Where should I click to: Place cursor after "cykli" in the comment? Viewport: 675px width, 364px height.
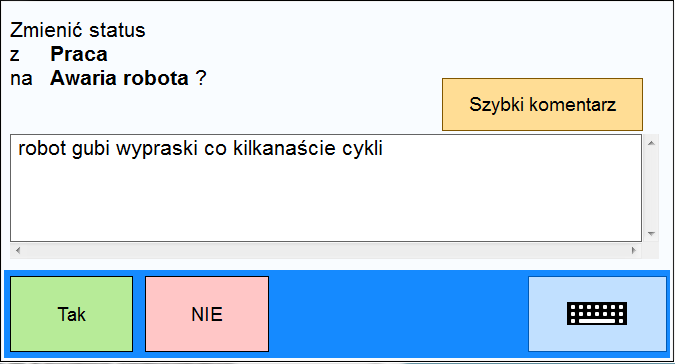click(384, 149)
